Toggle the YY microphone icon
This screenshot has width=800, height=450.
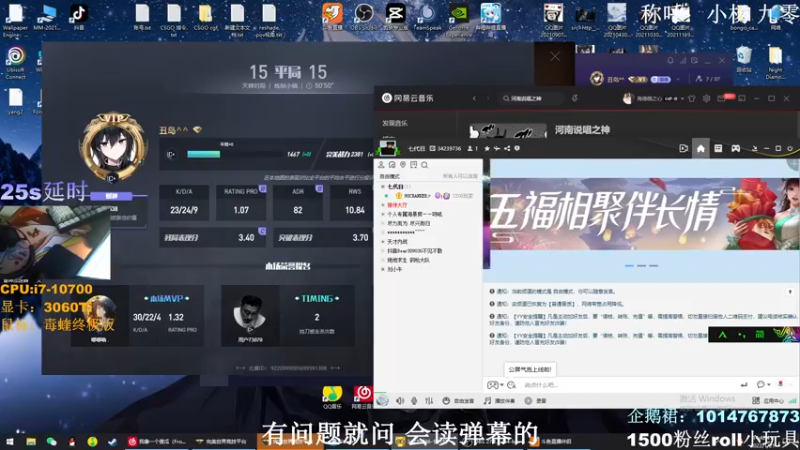tap(414, 401)
